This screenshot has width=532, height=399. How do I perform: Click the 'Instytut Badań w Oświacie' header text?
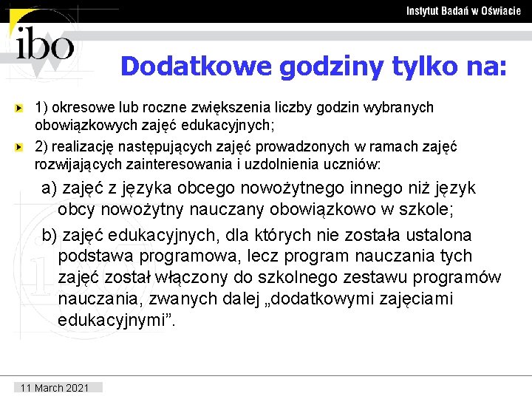(463, 11)
